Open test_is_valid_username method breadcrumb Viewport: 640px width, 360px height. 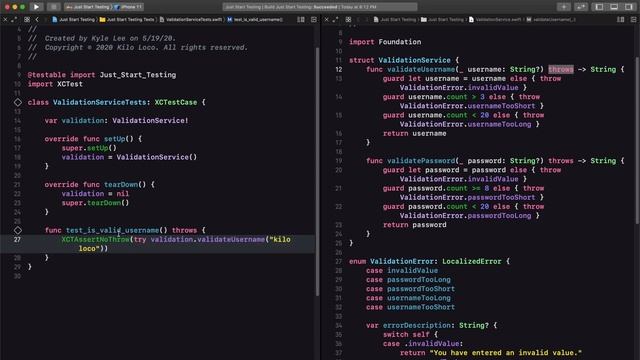[x=255, y=19]
